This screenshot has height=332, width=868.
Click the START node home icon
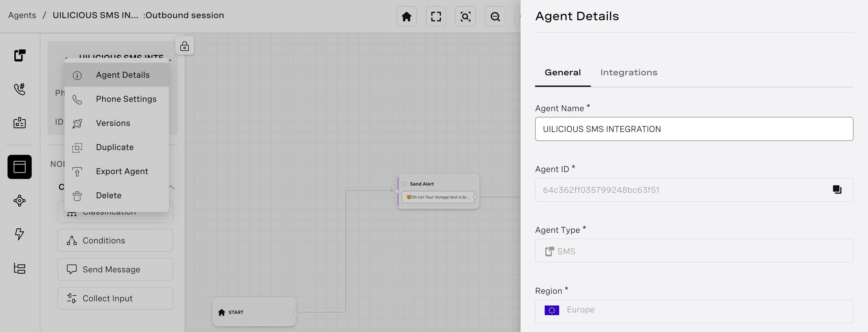click(x=221, y=312)
